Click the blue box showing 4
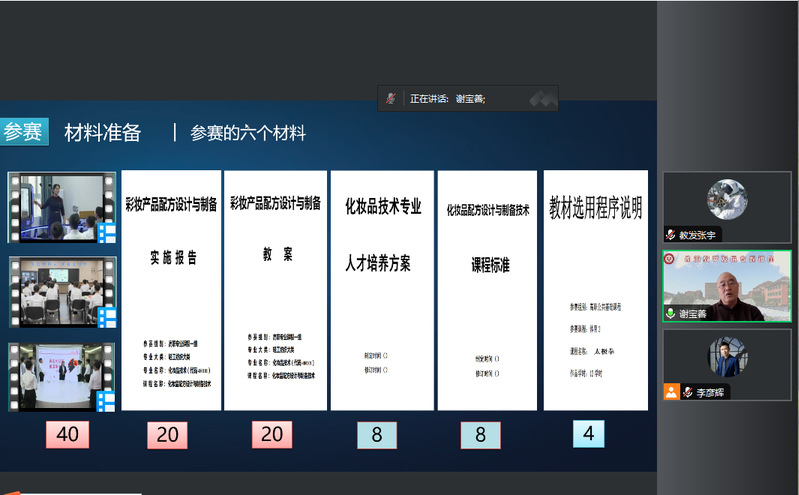799x495 pixels. [x=588, y=434]
